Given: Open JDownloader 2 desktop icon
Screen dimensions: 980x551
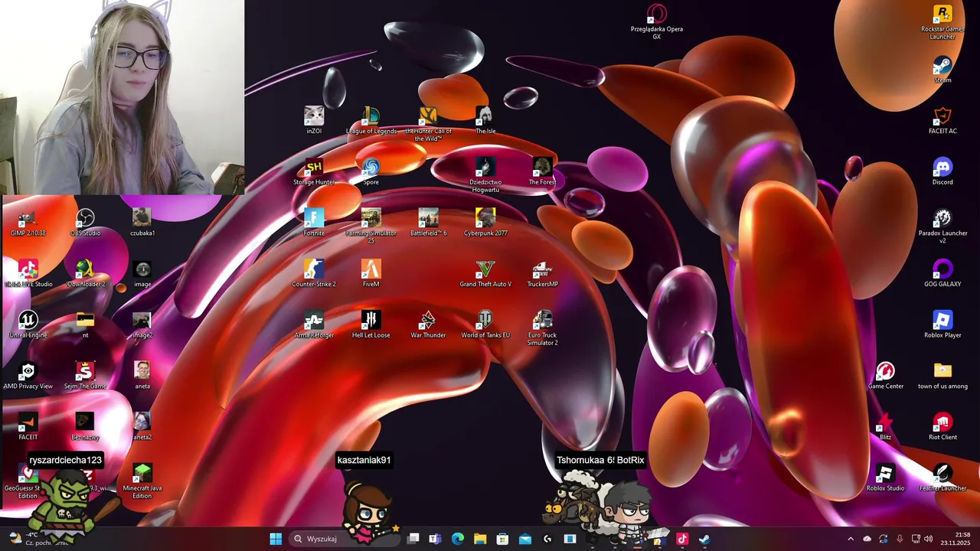Looking at the screenshot, I should point(85,274).
